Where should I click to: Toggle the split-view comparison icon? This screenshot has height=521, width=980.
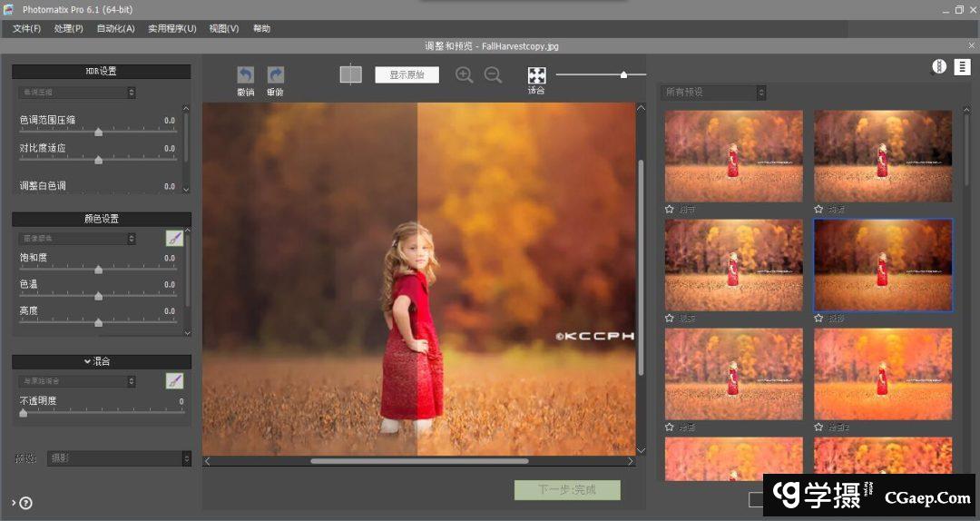[x=350, y=74]
